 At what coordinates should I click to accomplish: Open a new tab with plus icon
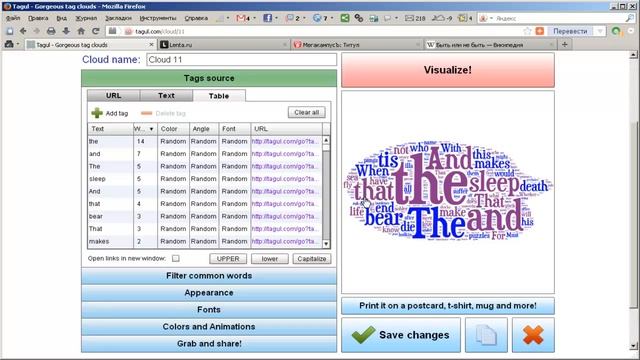(565, 44)
